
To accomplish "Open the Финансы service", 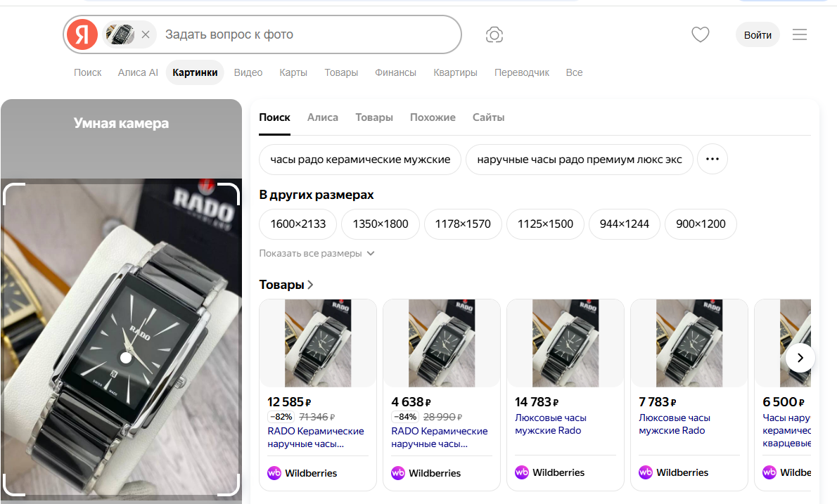I will click(x=395, y=72).
